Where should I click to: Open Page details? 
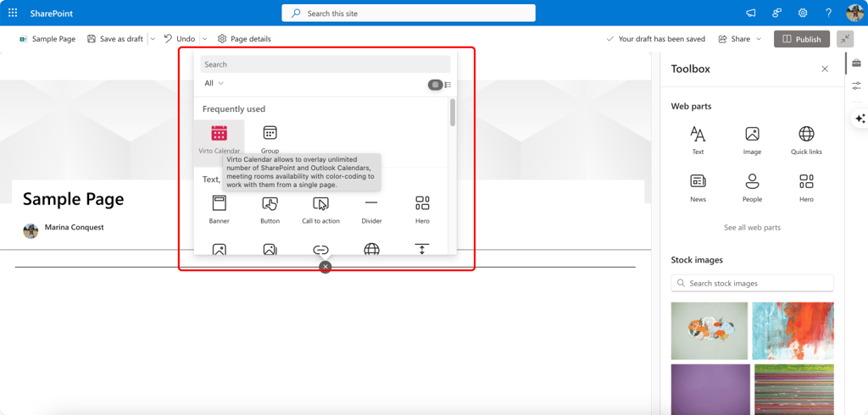244,39
